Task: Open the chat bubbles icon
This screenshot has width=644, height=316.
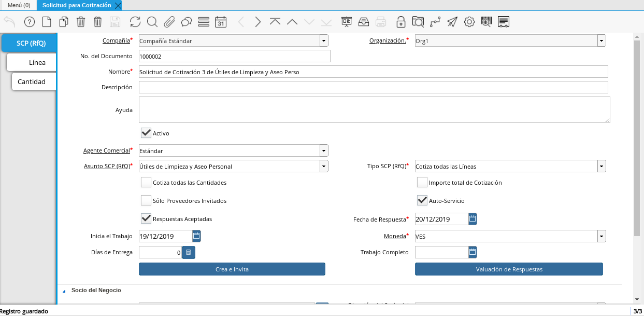Action: (187, 22)
